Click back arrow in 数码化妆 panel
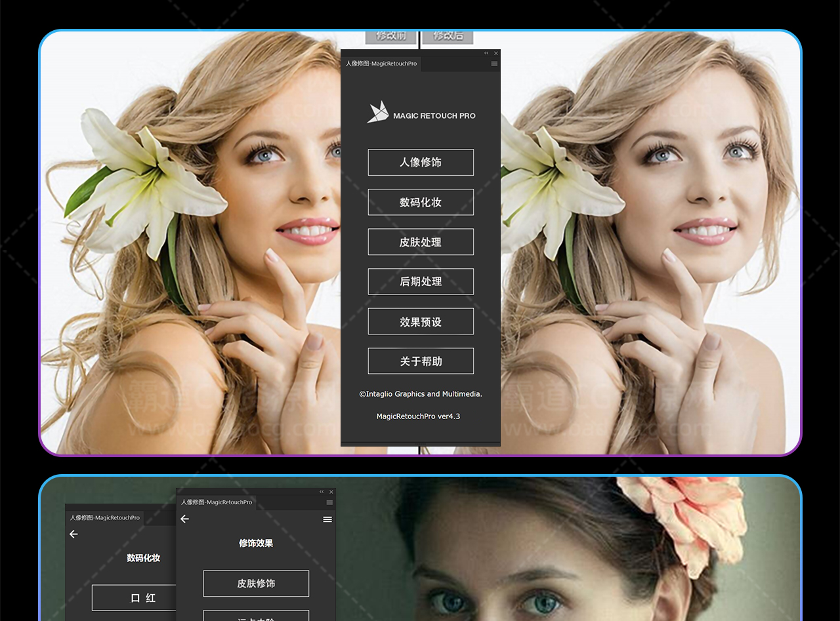Image resolution: width=840 pixels, height=621 pixels. (73, 534)
